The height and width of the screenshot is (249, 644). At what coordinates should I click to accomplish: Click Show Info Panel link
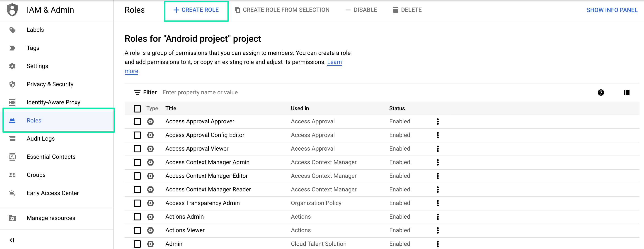pos(612,10)
